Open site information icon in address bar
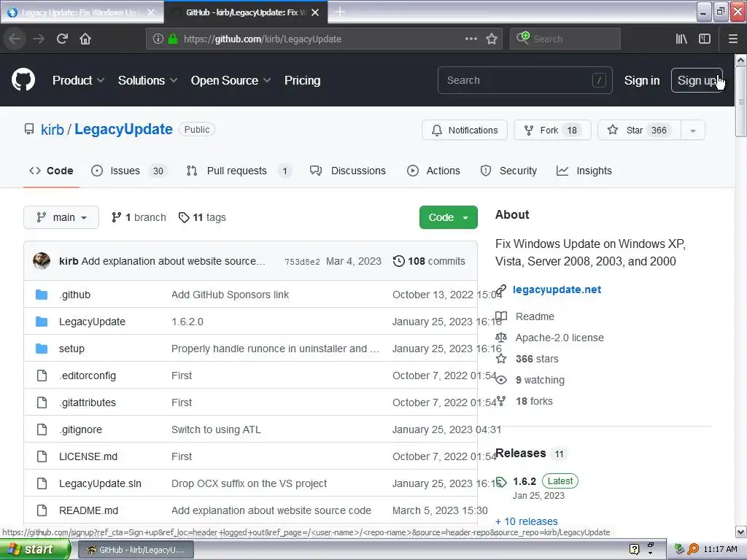This screenshot has height=560, width=747. [158, 39]
